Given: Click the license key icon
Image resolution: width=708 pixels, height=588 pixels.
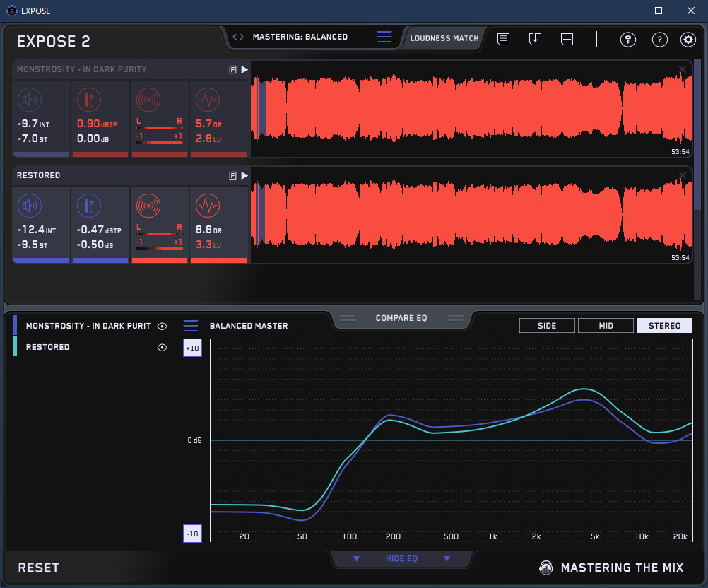Looking at the screenshot, I should pos(628,40).
